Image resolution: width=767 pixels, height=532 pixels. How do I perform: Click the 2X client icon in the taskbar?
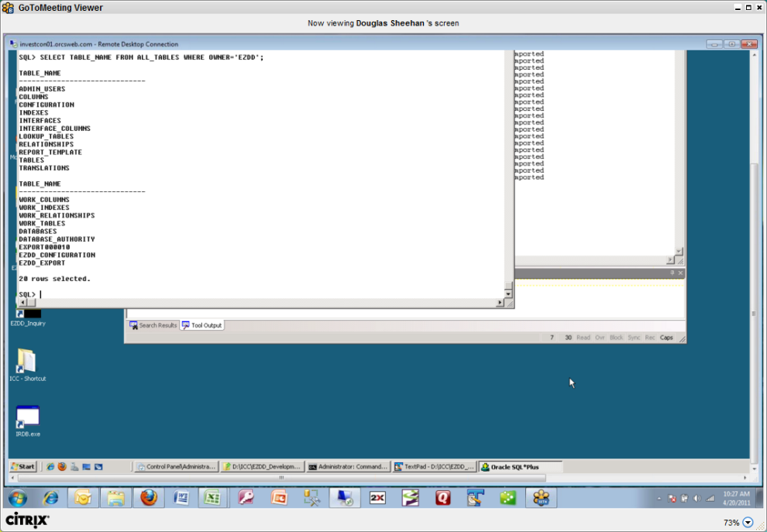pyautogui.click(x=377, y=498)
